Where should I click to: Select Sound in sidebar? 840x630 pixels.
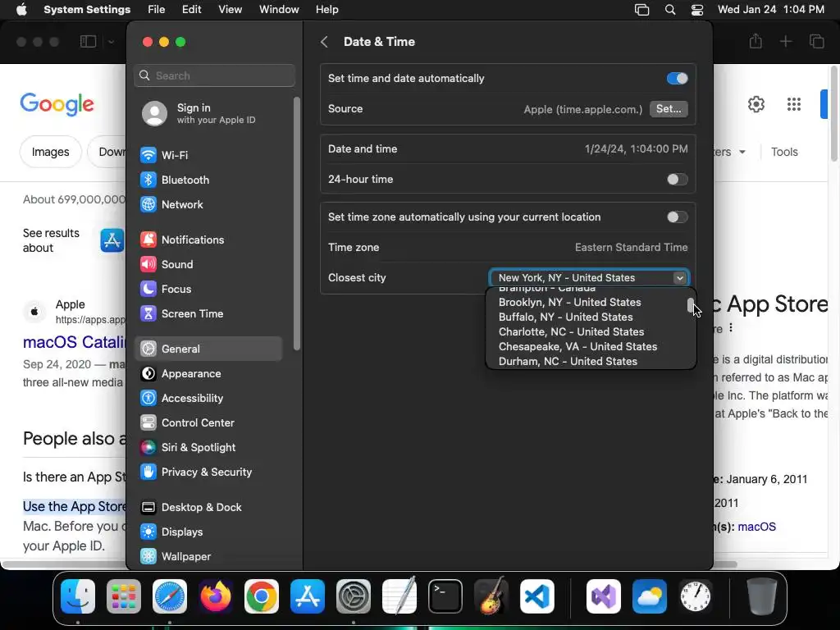coord(208,265)
